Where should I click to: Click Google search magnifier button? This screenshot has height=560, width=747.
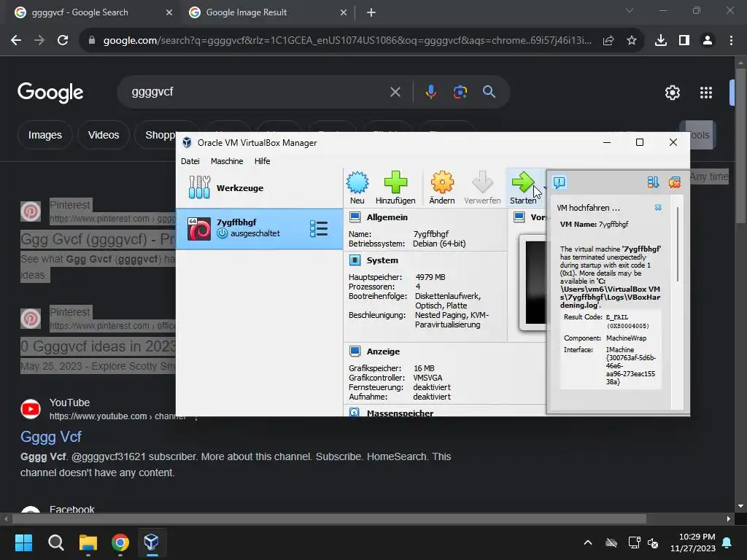point(489,92)
